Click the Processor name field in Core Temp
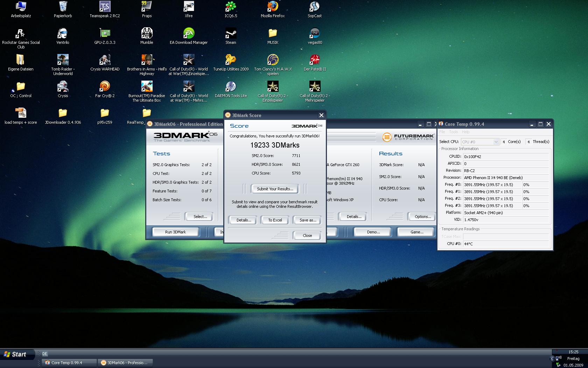This screenshot has width=588, height=368. coord(506,178)
